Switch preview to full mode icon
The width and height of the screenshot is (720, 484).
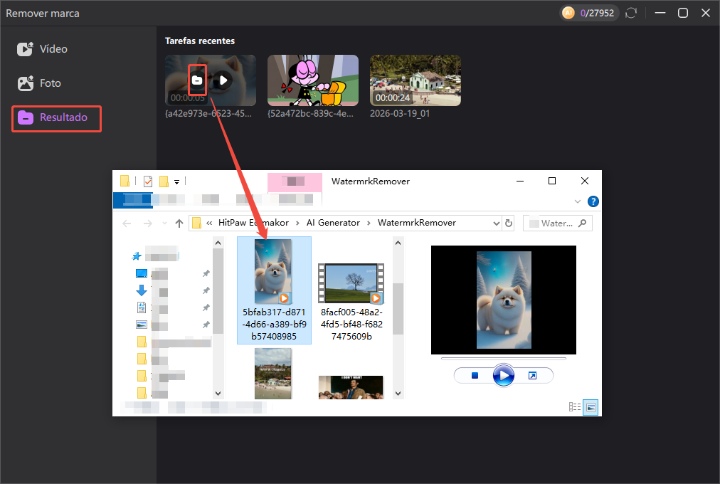[532, 376]
